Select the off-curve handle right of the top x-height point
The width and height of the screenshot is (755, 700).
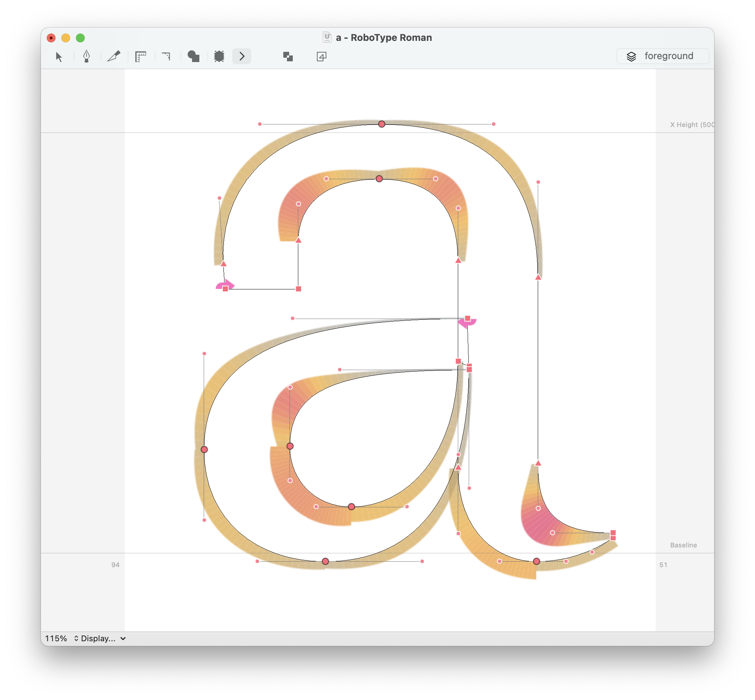[493, 124]
